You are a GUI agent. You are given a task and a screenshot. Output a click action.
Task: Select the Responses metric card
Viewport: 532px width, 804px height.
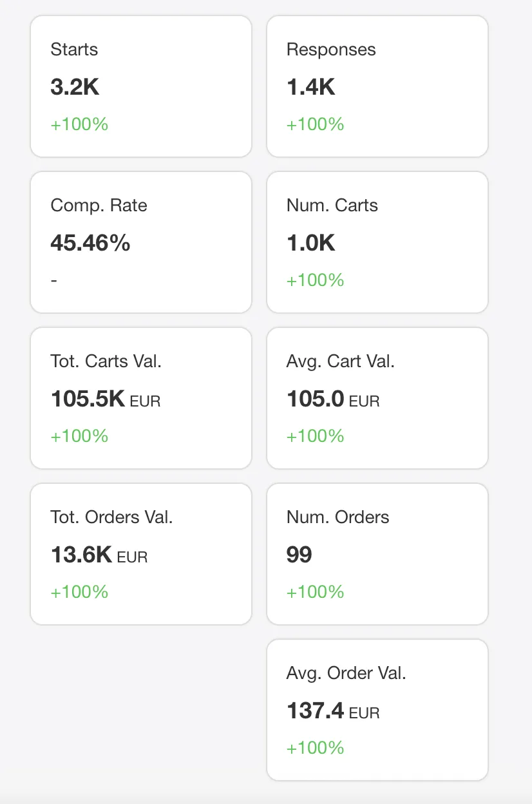click(x=377, y=86)
